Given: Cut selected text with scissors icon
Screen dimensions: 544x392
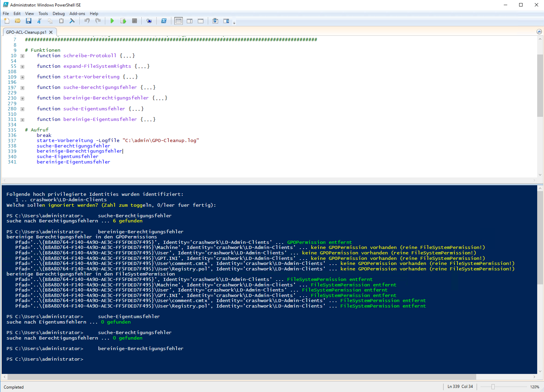Looking at the screenshot, I should 40,21.
